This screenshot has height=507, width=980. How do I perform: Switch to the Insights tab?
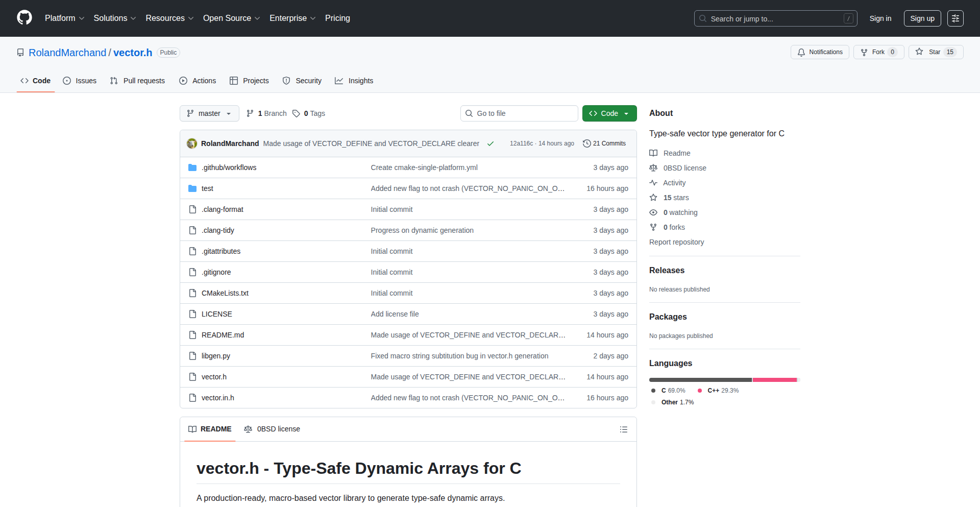354,81
